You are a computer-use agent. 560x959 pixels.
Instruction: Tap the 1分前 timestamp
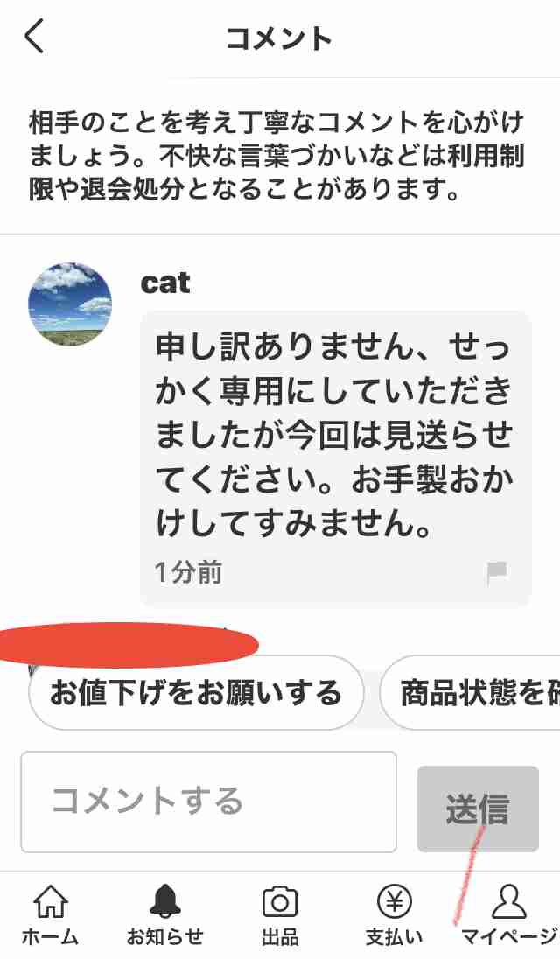[x=188, y=572]
